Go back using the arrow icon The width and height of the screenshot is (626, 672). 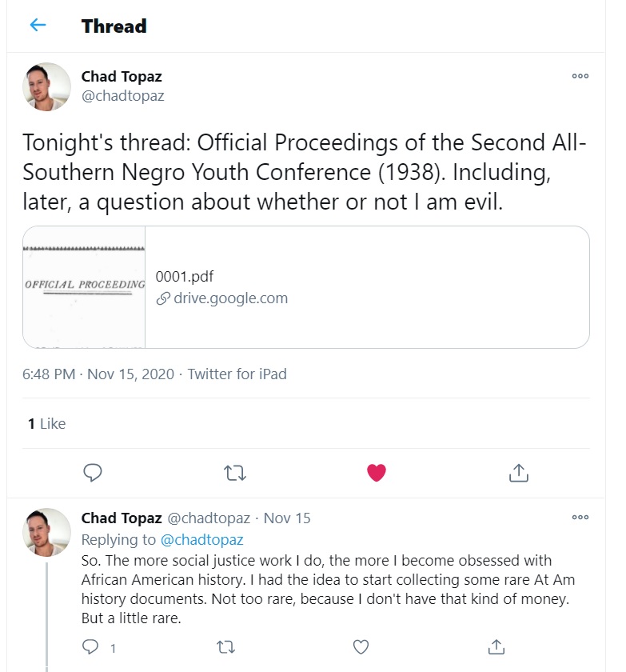[38, 26]
